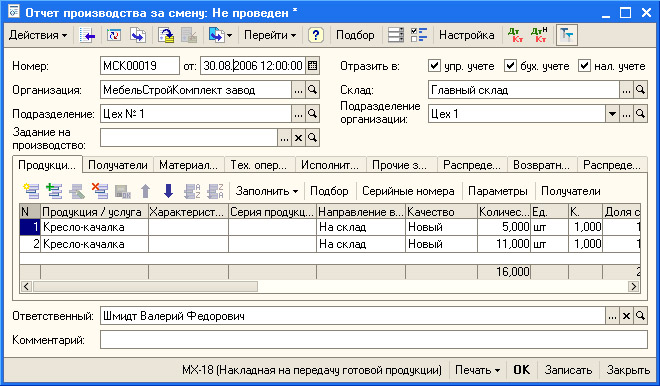
Task: Click the list view icon after Подбор
Action: [x=396, y=35]
